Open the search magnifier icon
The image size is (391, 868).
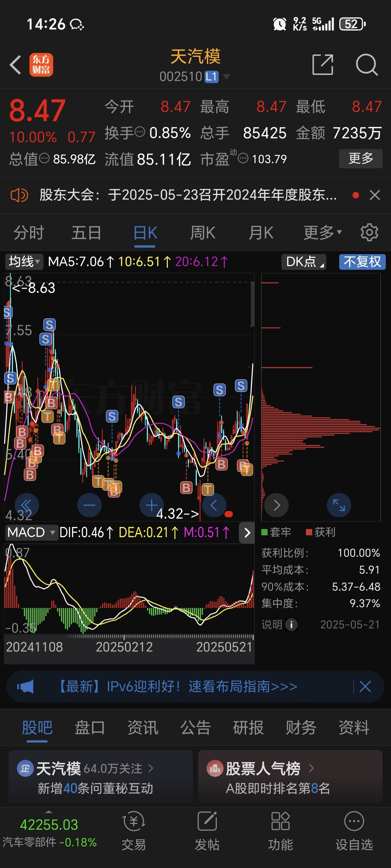(367, 65)
